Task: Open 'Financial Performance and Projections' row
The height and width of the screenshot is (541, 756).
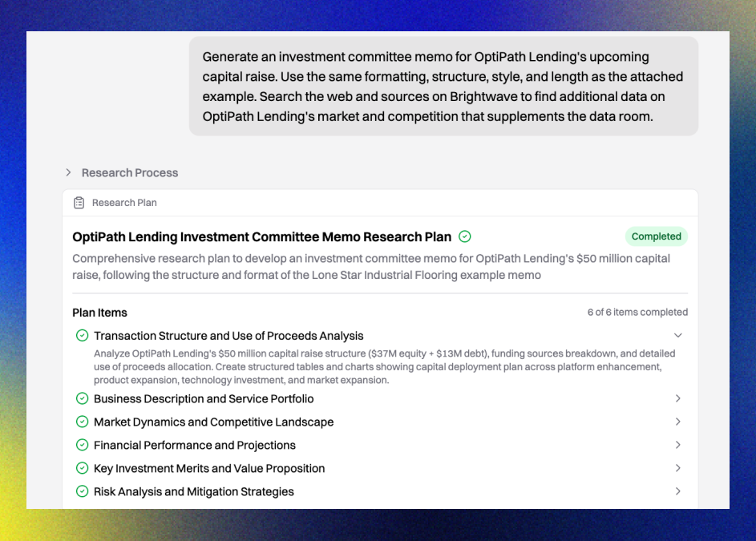Action: click(379, 445)
